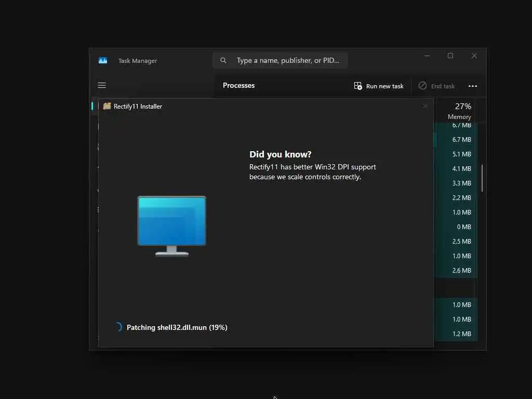Click the Win32 DPI support tip text
Viewport: 532px width, 399px height.
point(312,171)
